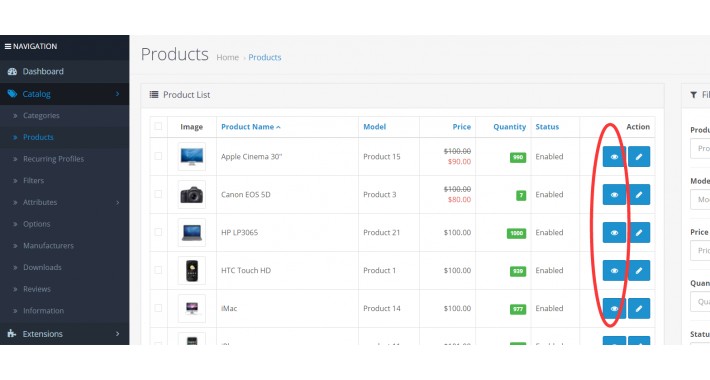Click the Product 14 model cell
Image resolution: width=710 pixels, height=380 pixels.
382,308
